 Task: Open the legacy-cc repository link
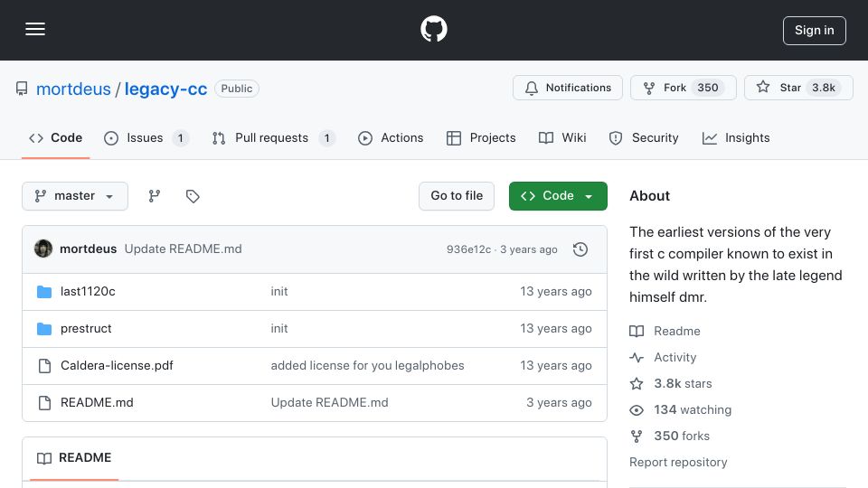165,89
